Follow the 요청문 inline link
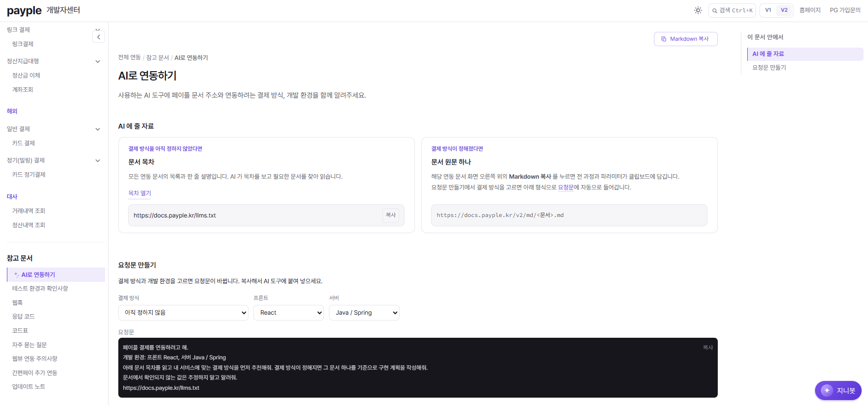868x405 pixels. (566, 188)
